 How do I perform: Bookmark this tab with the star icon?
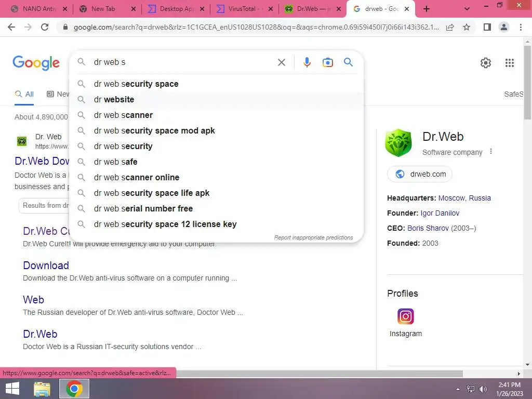click(467, 27)
